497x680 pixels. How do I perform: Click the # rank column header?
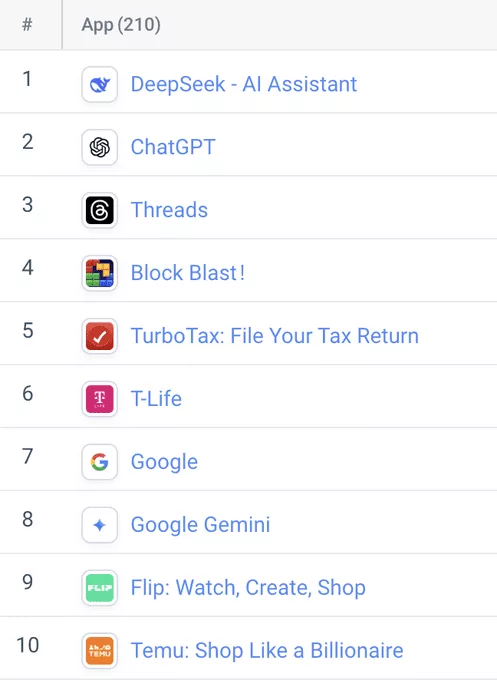tap(27, 24)
